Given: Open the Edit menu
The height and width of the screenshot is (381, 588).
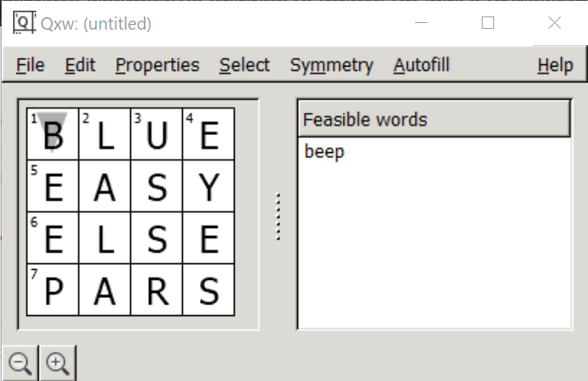Looking at the screenshot, I should point(80,65).
